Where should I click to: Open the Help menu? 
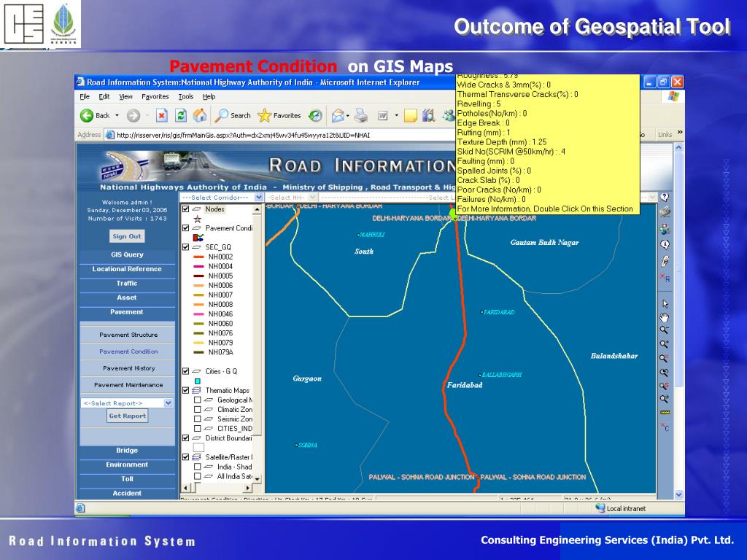click(209, 96)
